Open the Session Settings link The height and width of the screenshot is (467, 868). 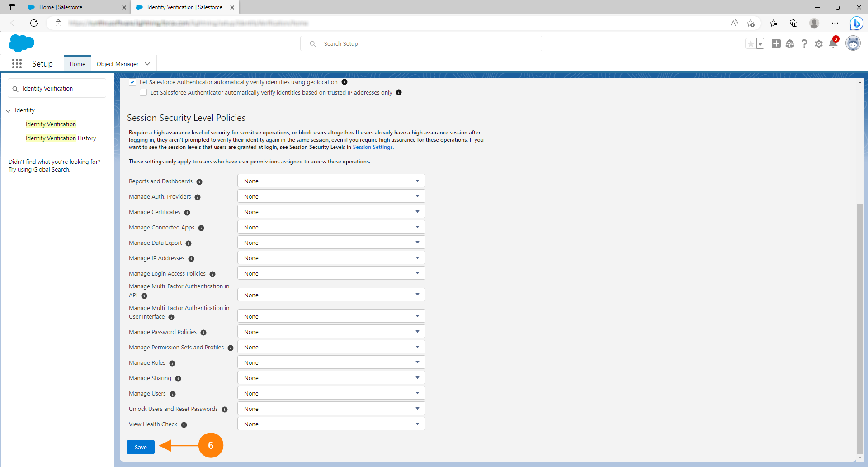[373, 147]
